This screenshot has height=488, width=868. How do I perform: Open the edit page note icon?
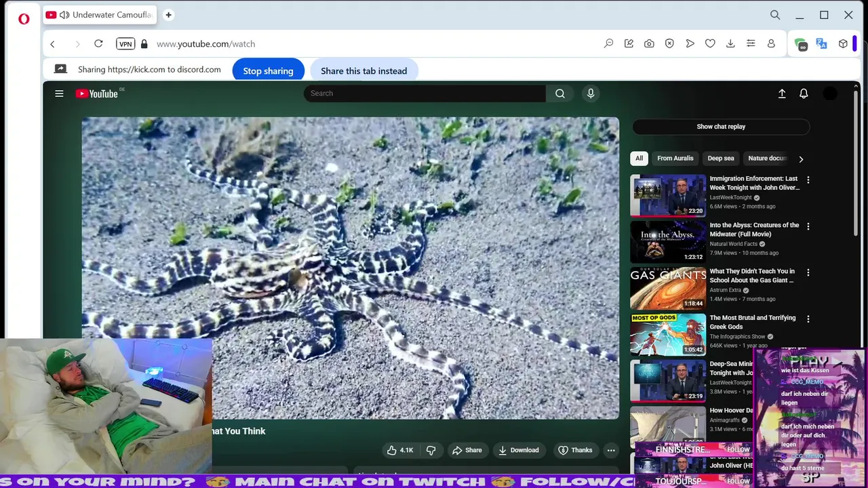coord(629,43)
